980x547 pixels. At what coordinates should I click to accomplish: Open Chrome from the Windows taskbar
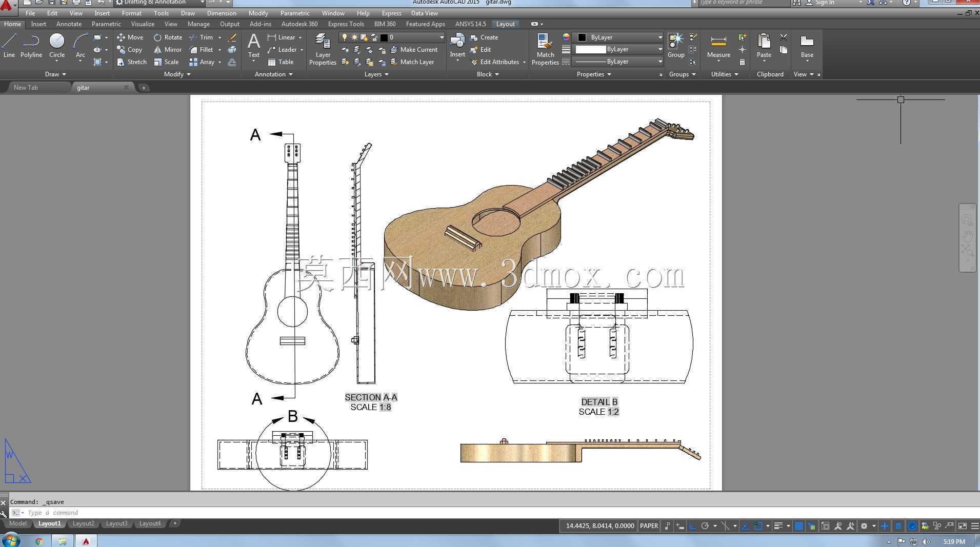39,541
